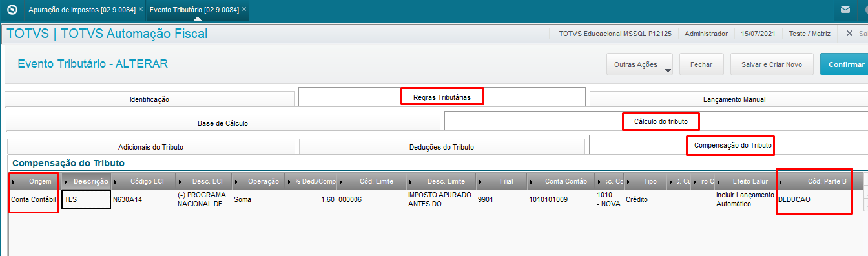Sort by the Cód. Limite column header
Screen dimensions: 868x256
coord(371,182)
